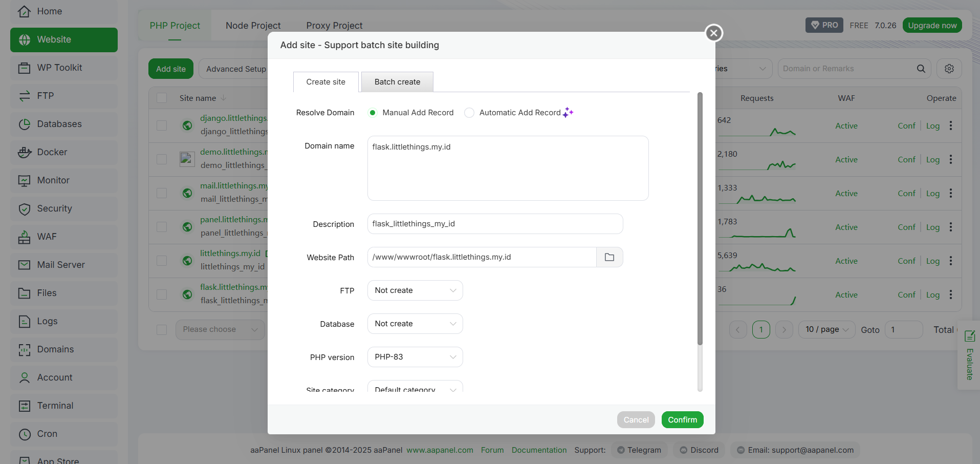Click the Evaluate feedback icon
The image size is (980, 464).
coord(969,336)
